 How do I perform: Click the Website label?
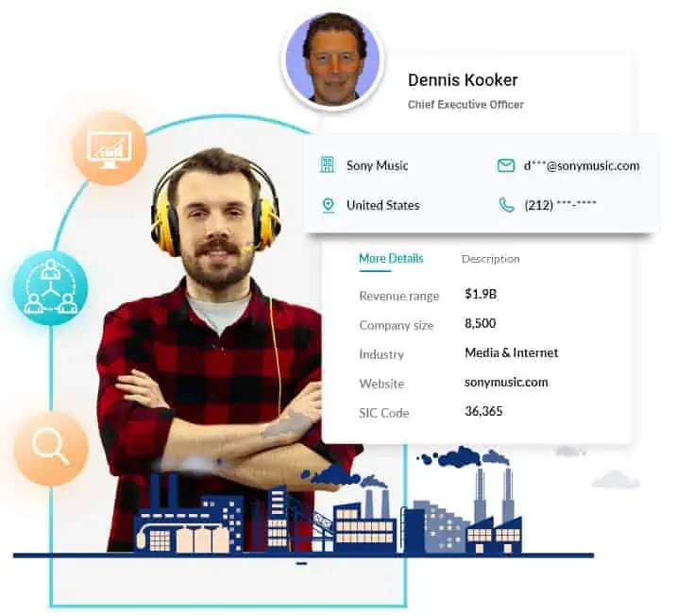(x=381, y=384)
